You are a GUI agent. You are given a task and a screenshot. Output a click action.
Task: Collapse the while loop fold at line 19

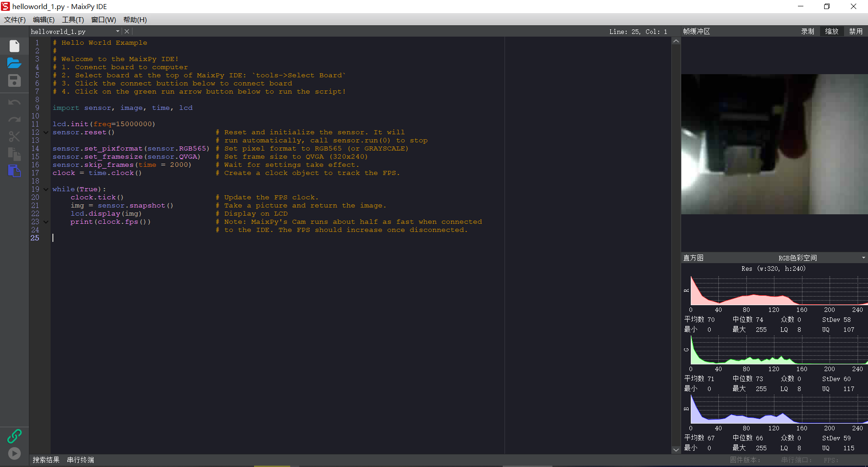coord(45,189)
